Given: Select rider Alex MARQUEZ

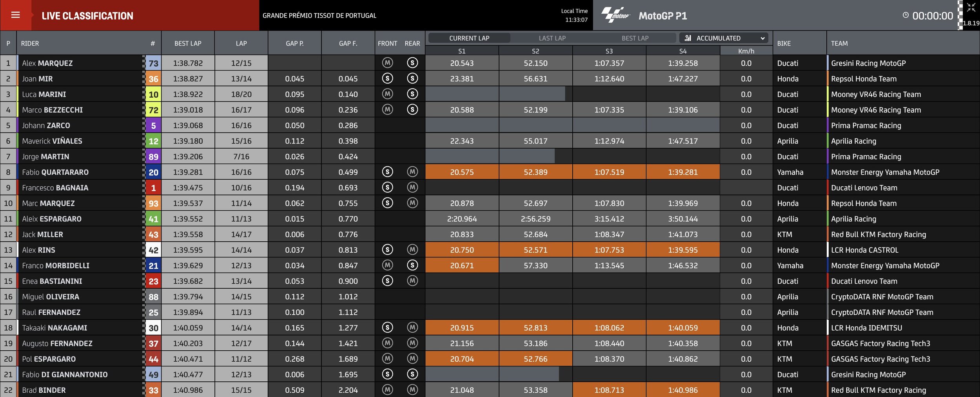Looking at the screenshot, I should (x=47, y=63).
